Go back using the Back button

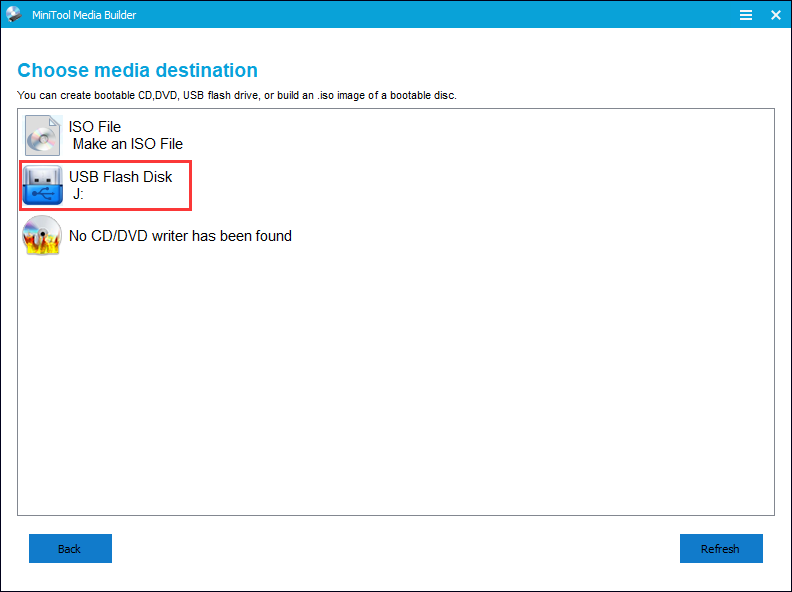coord(70,548)
